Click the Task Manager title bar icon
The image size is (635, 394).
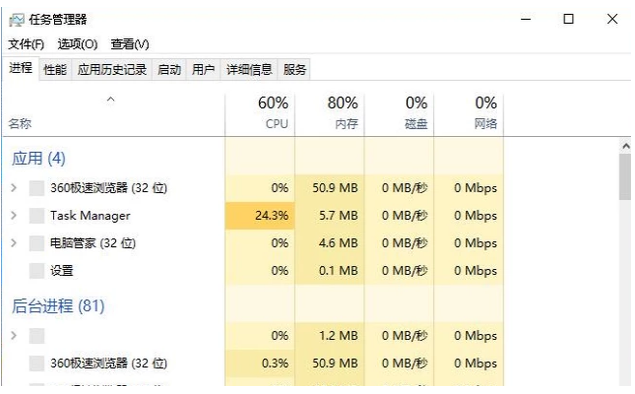coord(17,19)
